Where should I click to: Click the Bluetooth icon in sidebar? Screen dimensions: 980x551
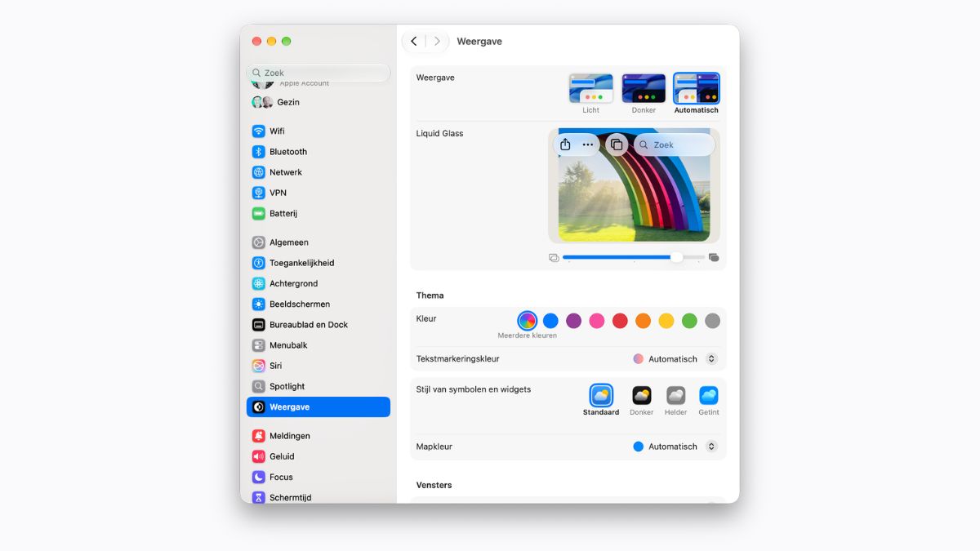[258, 152]
